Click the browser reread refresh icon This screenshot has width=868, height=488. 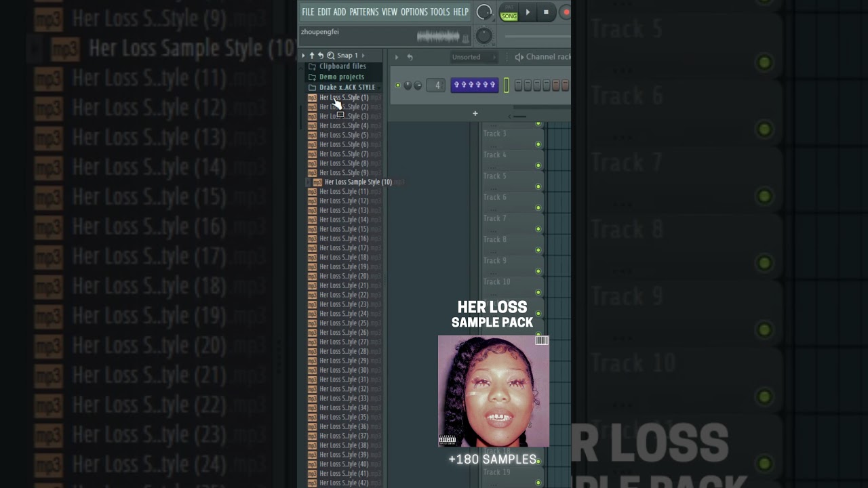point(321,56)
